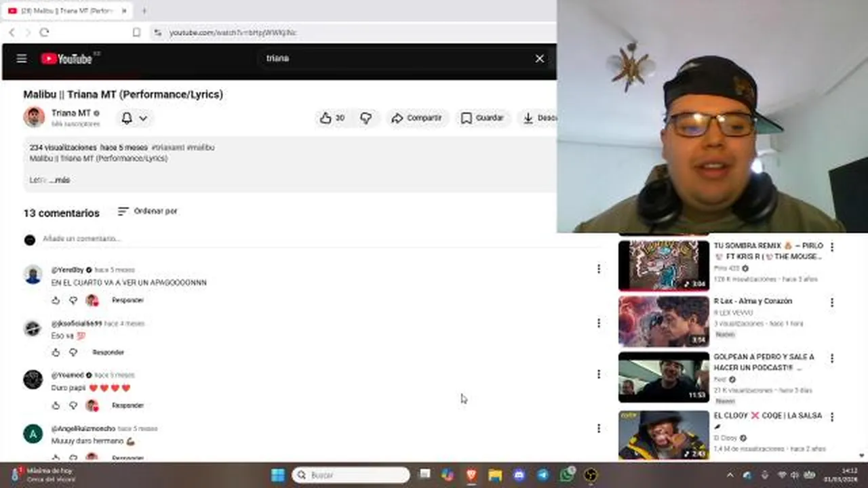
Task: Open the weather widget 'Máxima de hoy'
Action: pyautogui.click(x=44, y=474)
